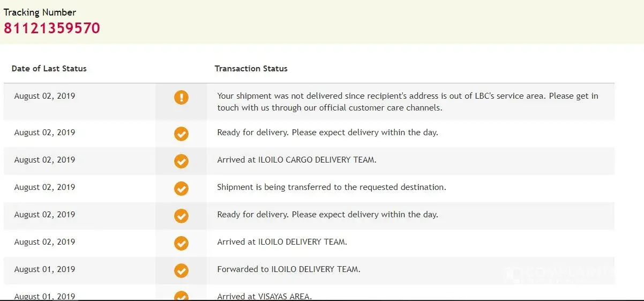The height and width of the screenshot is (301, 644).
Task: Click the date beside the warning status row
Action: pyautogui.click(x=44, y=96)
